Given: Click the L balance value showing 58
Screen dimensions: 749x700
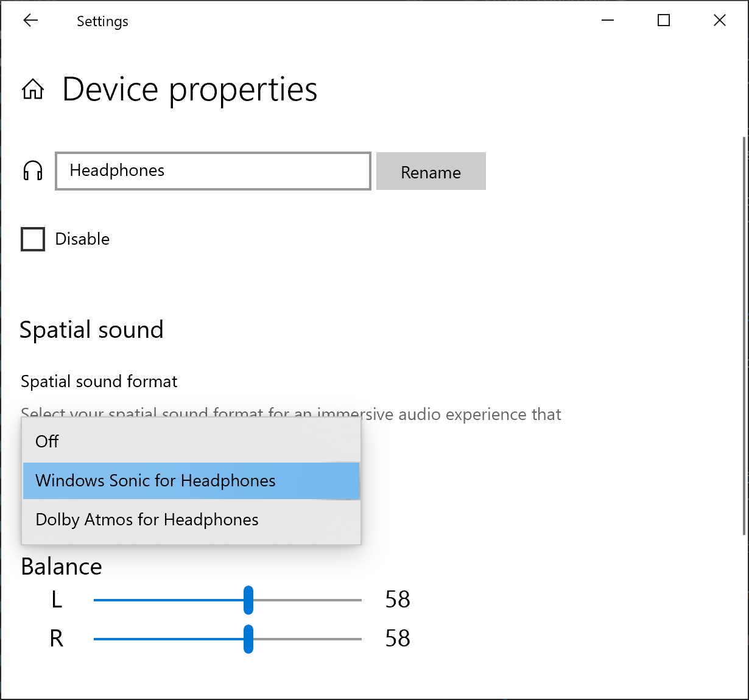Looking at the screenshot, I should point(398,600).
